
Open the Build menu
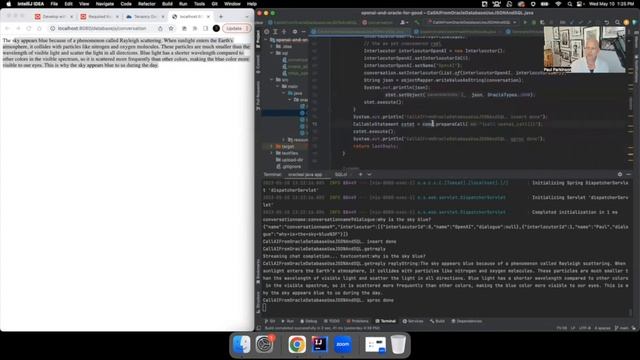pos(167,4)
